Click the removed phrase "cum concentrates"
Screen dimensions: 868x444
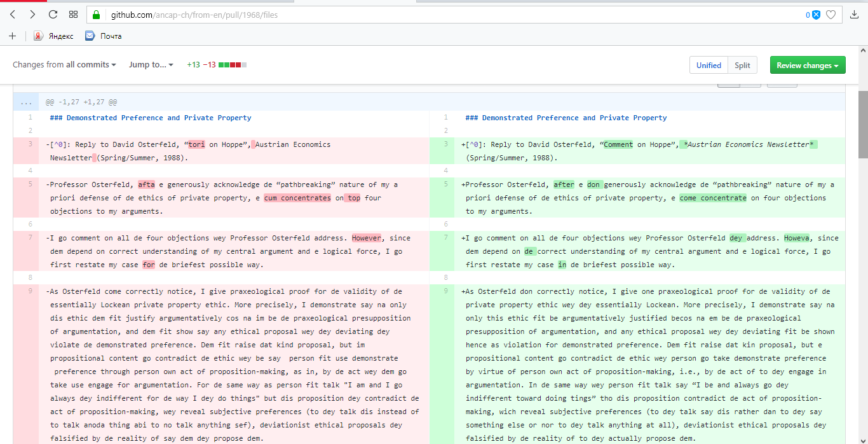297,198
